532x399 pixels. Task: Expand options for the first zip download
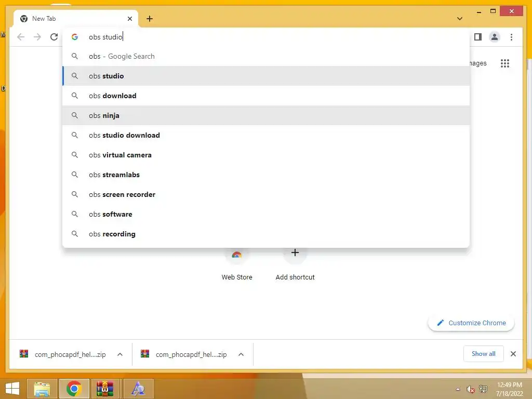(120, 354)
